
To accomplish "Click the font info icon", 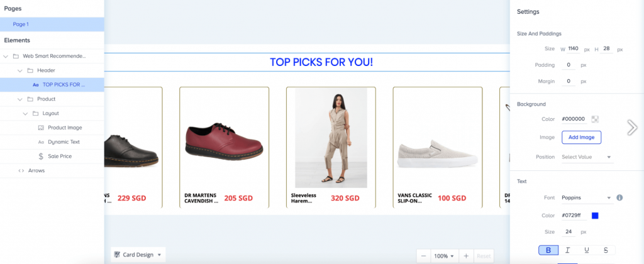I will (x=619, y=197).
